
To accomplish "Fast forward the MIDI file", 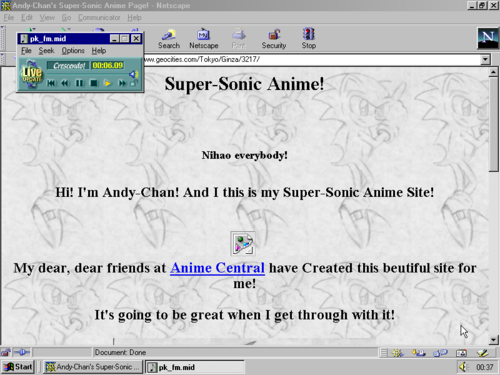I will coord(122,83).
